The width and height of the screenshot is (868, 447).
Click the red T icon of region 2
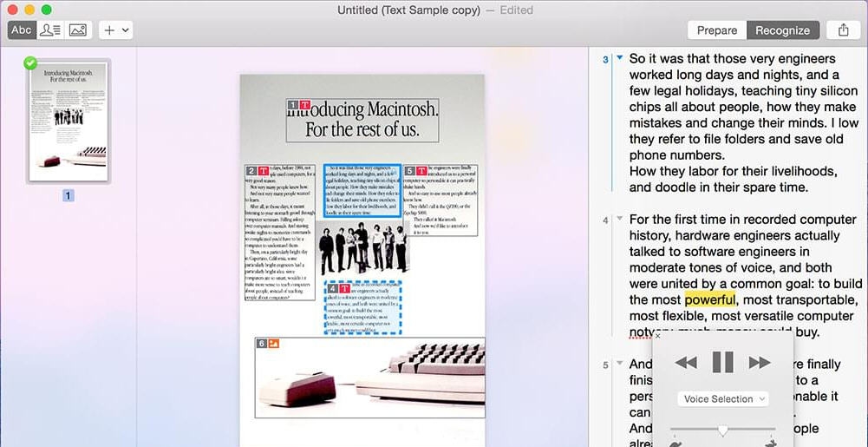(x=264, y=171)
